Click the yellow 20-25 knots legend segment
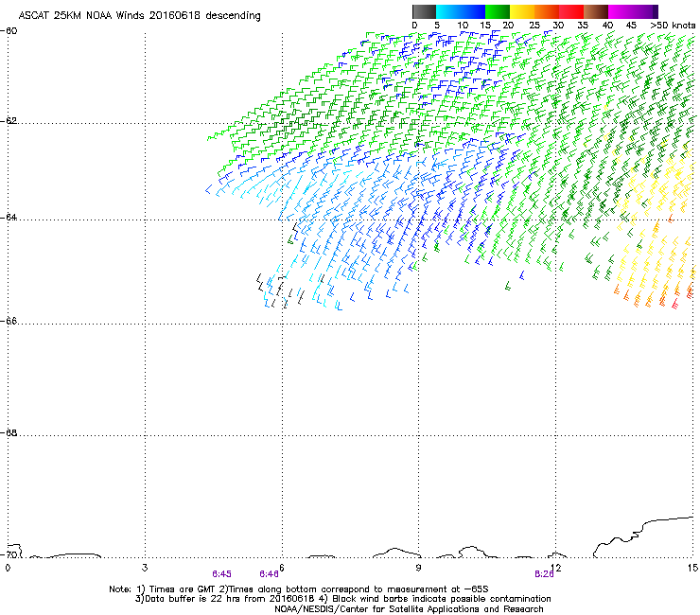700x615 pixels. click(522, 11)
